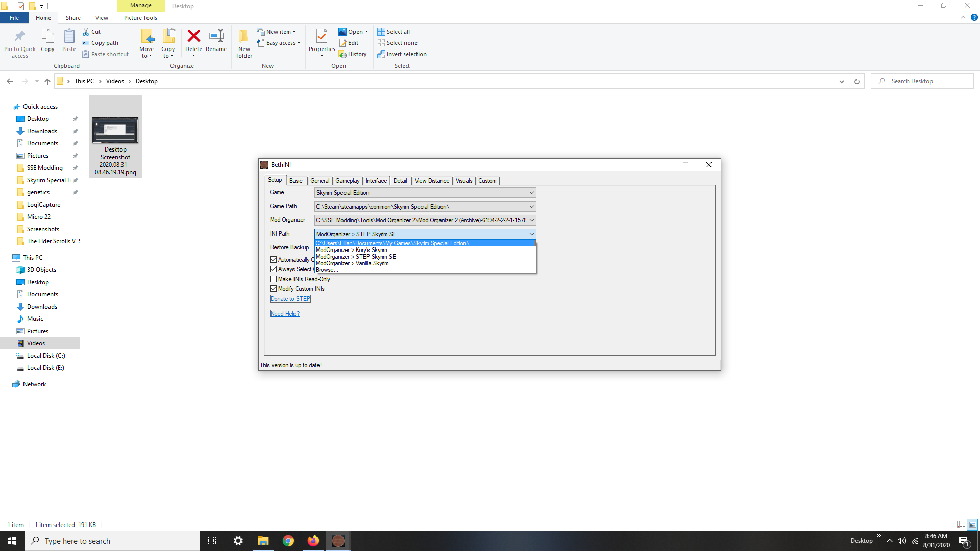
Task: Open the Move to ribbon button
Action: click(x=146, y=43)
